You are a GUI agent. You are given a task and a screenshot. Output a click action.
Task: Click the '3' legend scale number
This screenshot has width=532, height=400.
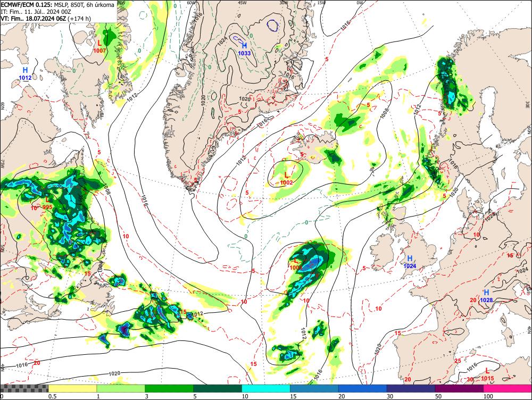click(147, 396)
